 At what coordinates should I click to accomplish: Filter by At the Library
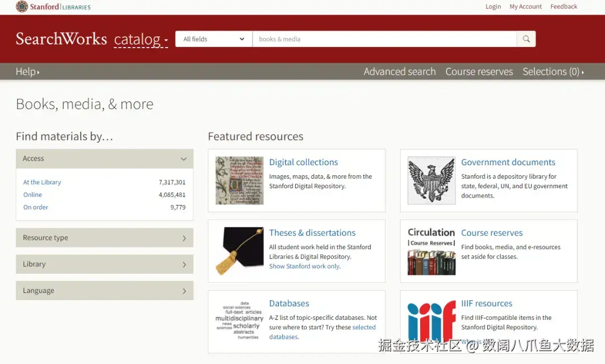(x=42, y=182)
